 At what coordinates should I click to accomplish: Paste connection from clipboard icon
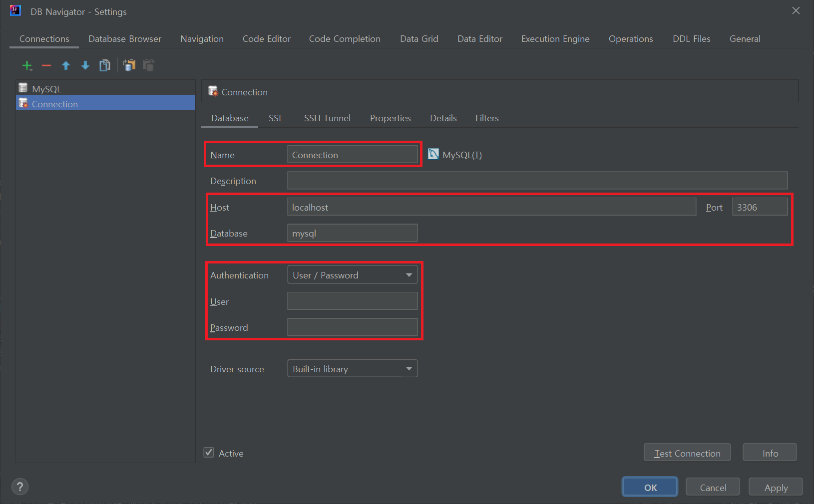pos(149,65)
